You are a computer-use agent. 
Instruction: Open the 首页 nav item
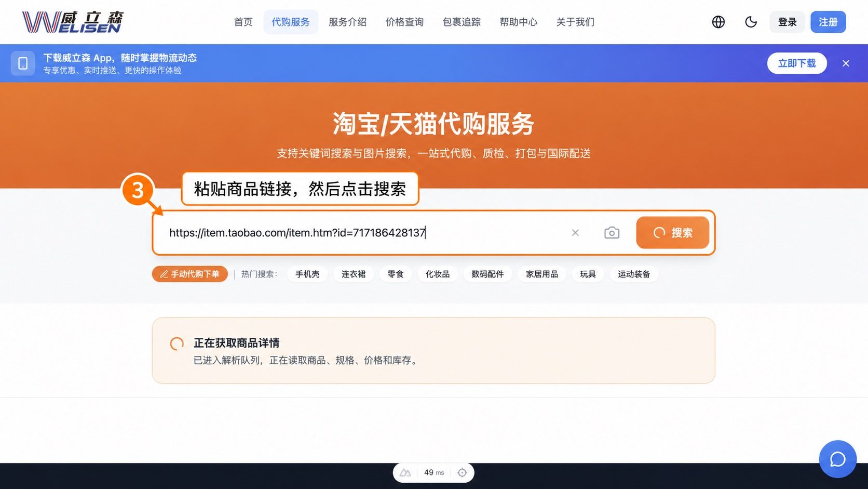pyautogui.click(x=243, y=22)
